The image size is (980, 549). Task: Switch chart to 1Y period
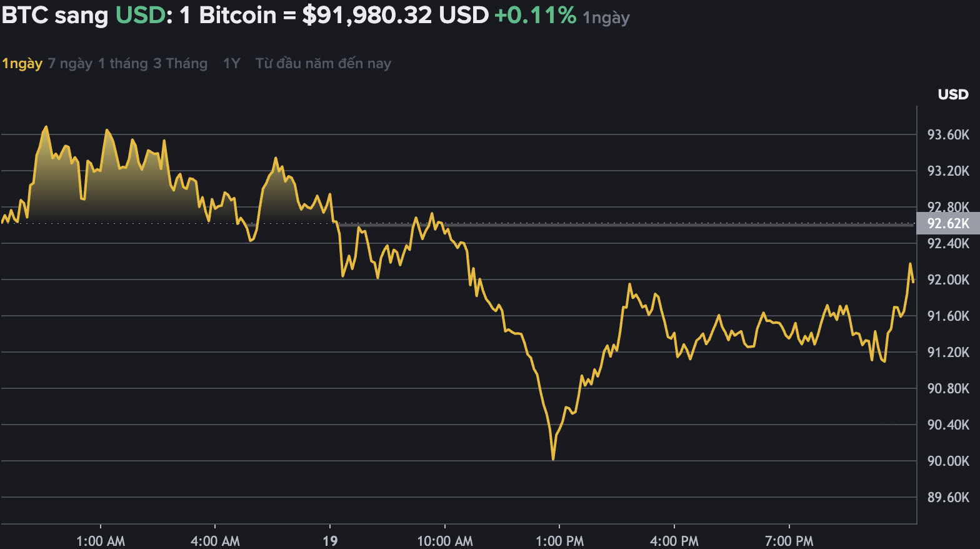231,63
